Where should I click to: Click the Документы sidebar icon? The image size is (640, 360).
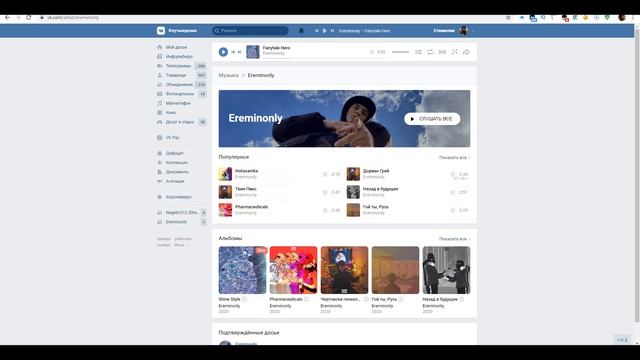coord(160,172)
